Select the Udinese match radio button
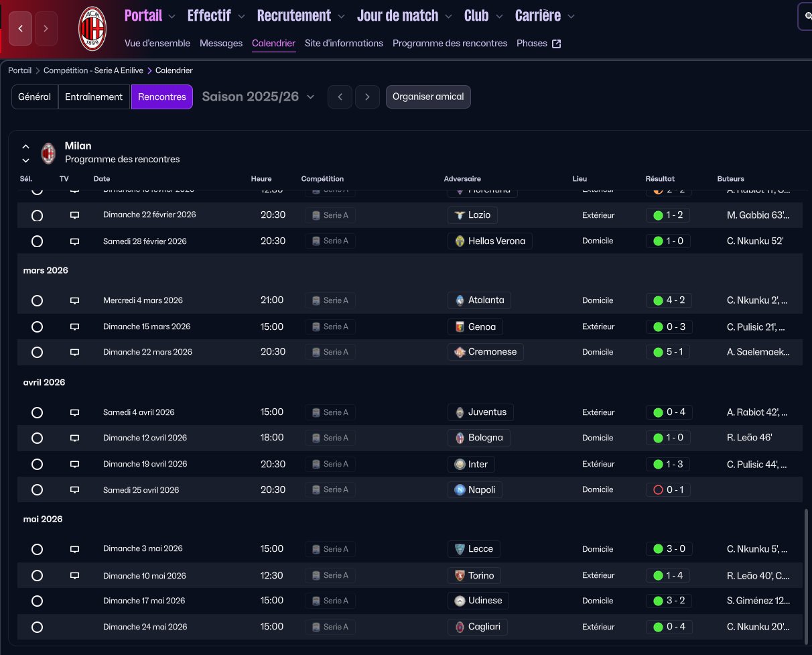 (37, 601)
